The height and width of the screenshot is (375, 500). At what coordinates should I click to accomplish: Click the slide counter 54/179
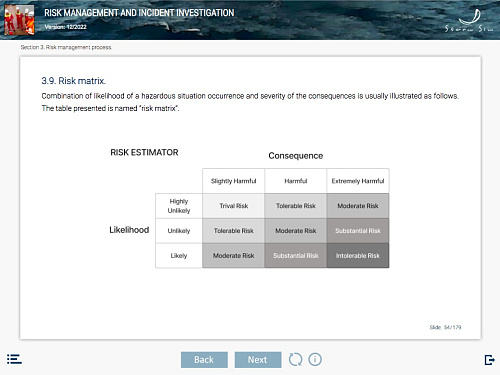coord(445,327)
